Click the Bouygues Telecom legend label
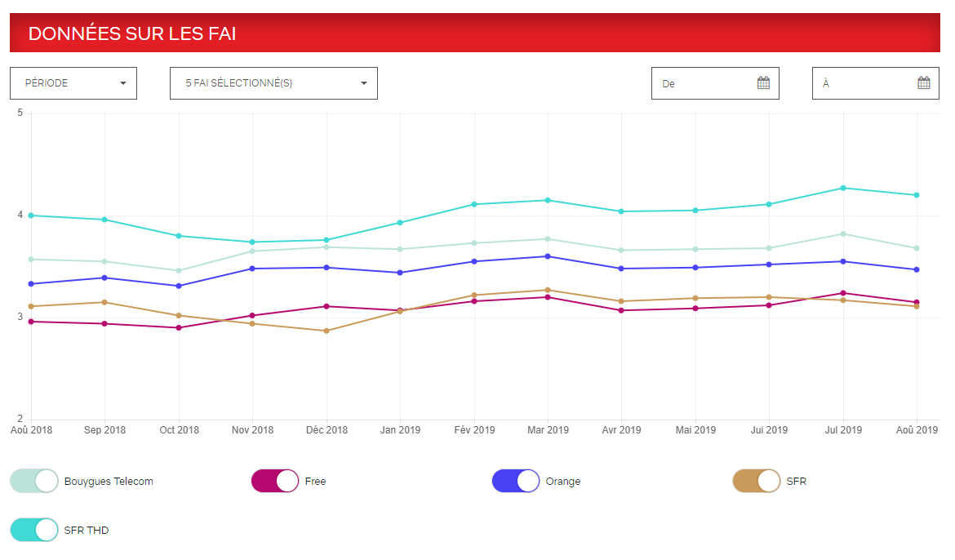This screenshot has width=955, height=560. point(109,482)
